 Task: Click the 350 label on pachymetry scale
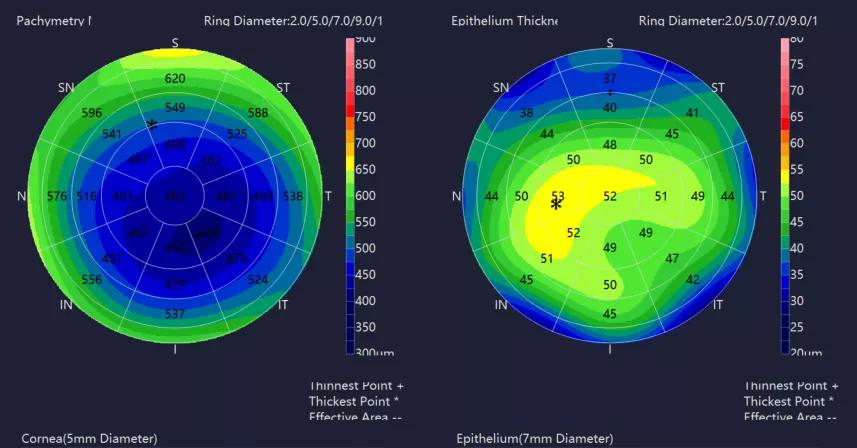pyautogui.click(x=366, y=327)
